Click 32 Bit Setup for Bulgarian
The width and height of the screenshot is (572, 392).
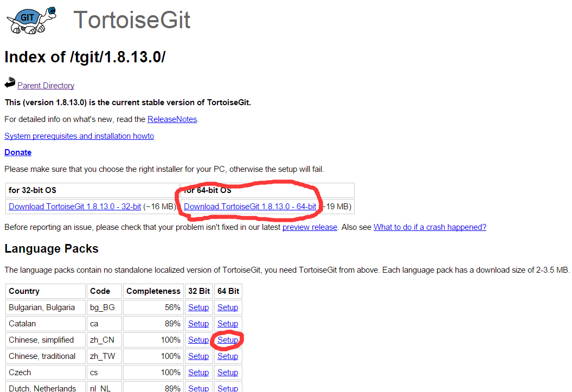point(198,307)
